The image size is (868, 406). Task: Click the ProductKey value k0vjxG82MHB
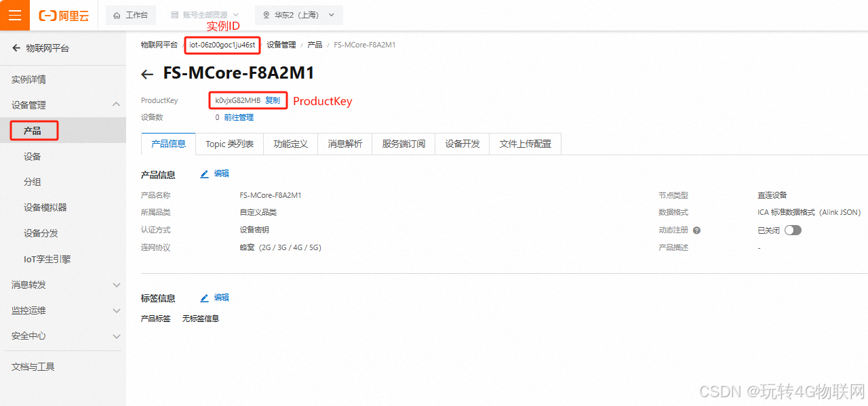(238, 100)
